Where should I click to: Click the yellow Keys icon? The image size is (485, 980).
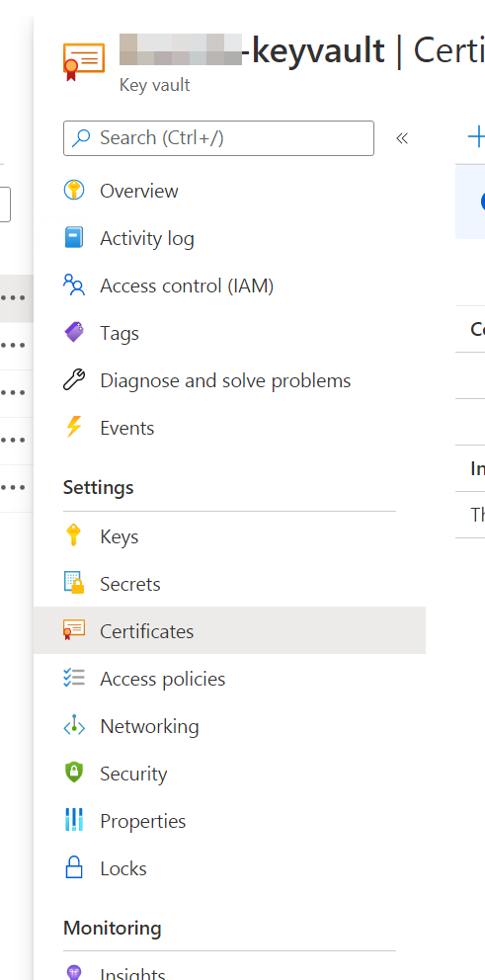pyautogui.click(x=74, y=536)
